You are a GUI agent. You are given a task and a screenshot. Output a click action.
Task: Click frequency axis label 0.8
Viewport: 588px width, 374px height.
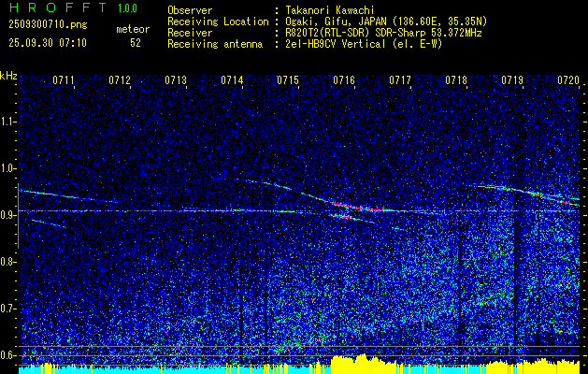[x=8, y=262]
